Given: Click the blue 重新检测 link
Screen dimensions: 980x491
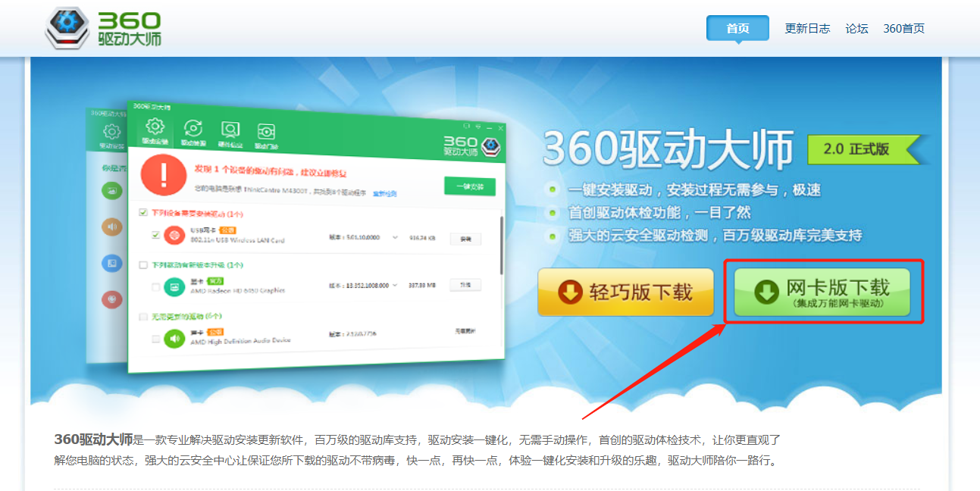Looking at the screenshot, I should (384, 194).
